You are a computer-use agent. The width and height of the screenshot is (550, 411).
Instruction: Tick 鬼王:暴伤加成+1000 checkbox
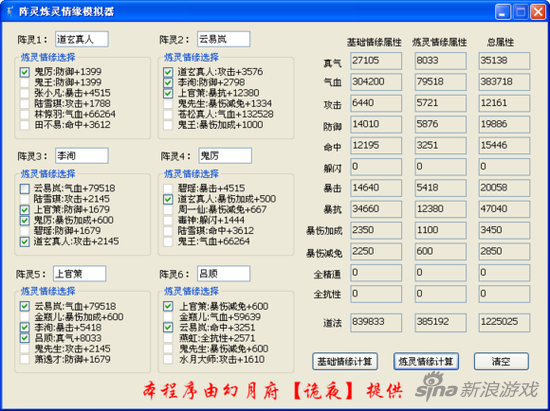tap(168, 125)
